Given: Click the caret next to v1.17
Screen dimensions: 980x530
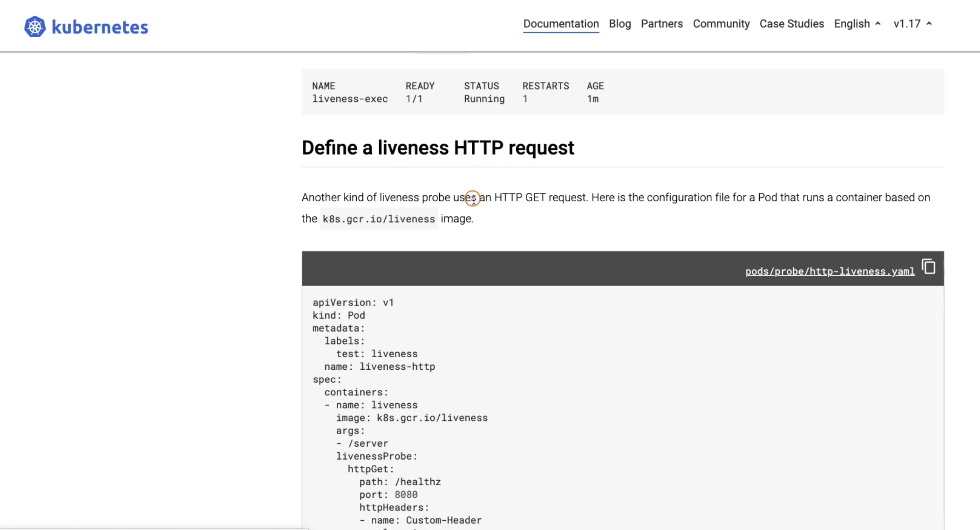Looking at the screenshot, I should point(929,24).
